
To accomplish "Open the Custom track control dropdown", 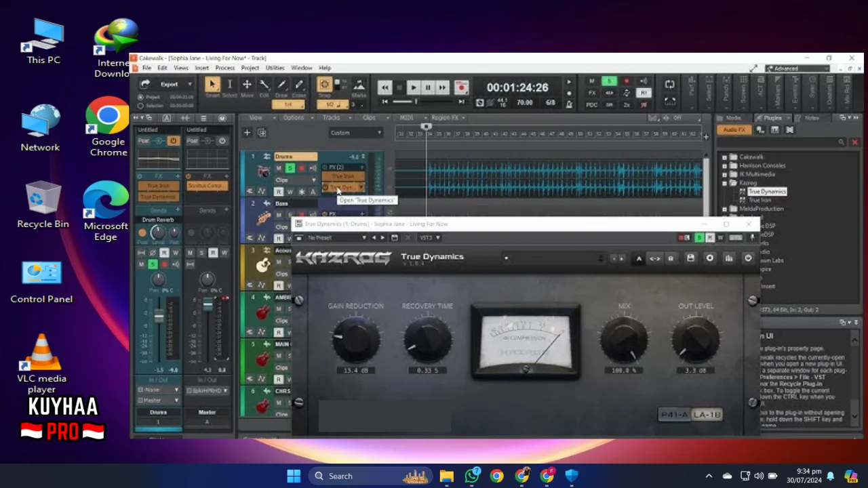I will [x=356, y=133].
